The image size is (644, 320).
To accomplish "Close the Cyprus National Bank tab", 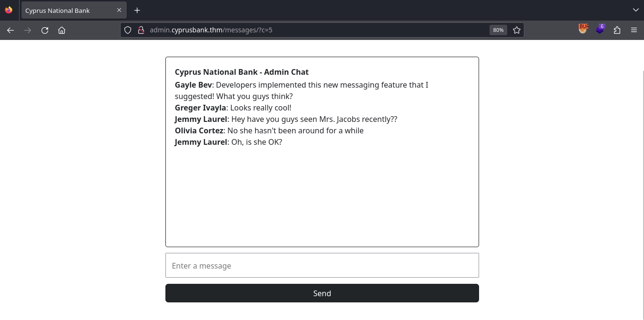I will [119, 10].
